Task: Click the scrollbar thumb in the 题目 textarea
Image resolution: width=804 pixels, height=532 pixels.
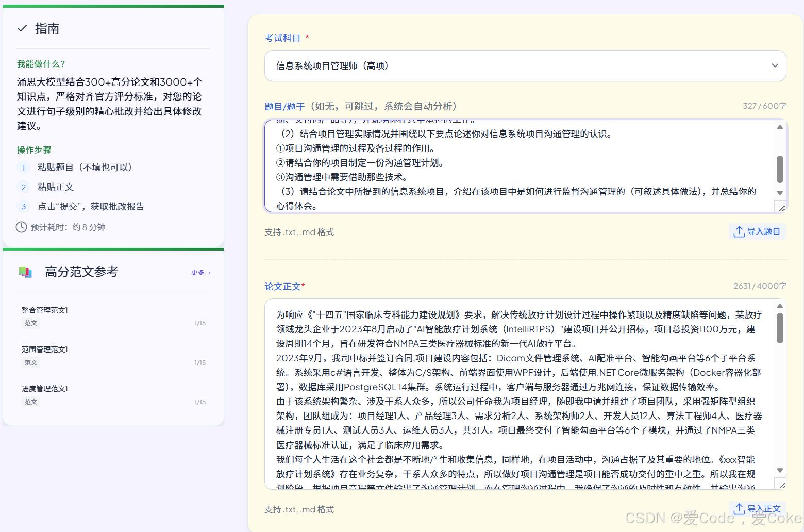Action: (780, 169)
